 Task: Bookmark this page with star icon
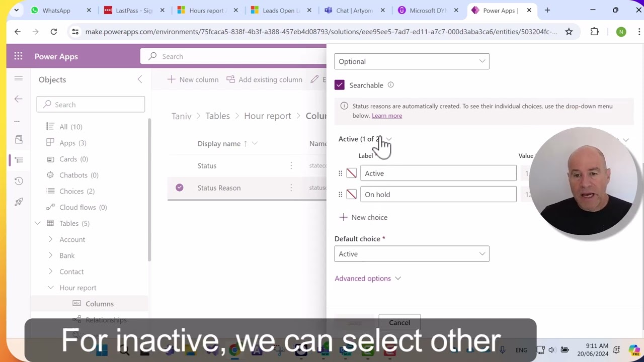click(569, 32)
